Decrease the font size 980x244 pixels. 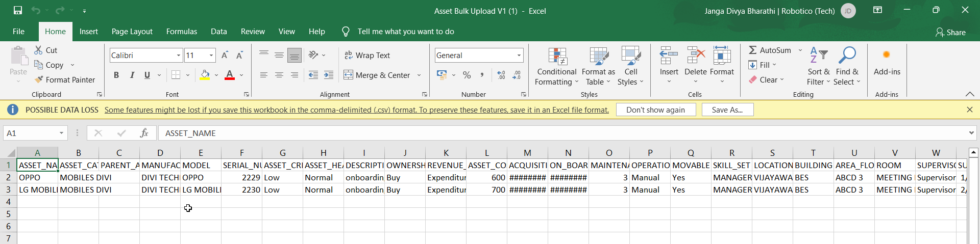239,55
